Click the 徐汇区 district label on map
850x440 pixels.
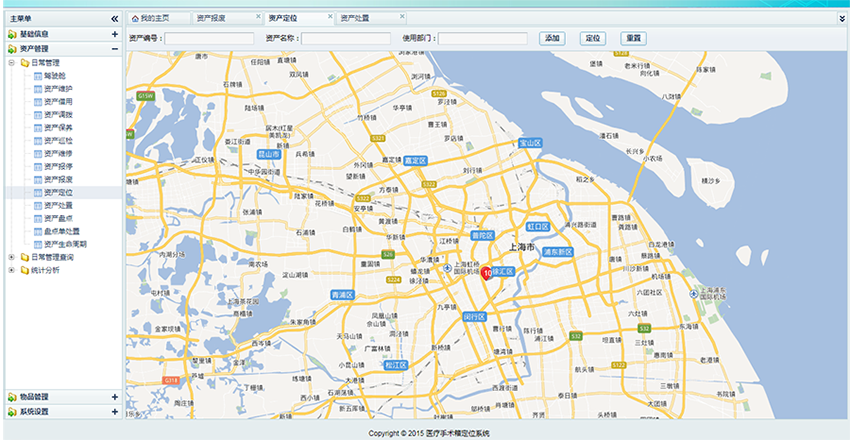[x=503, y=271]
